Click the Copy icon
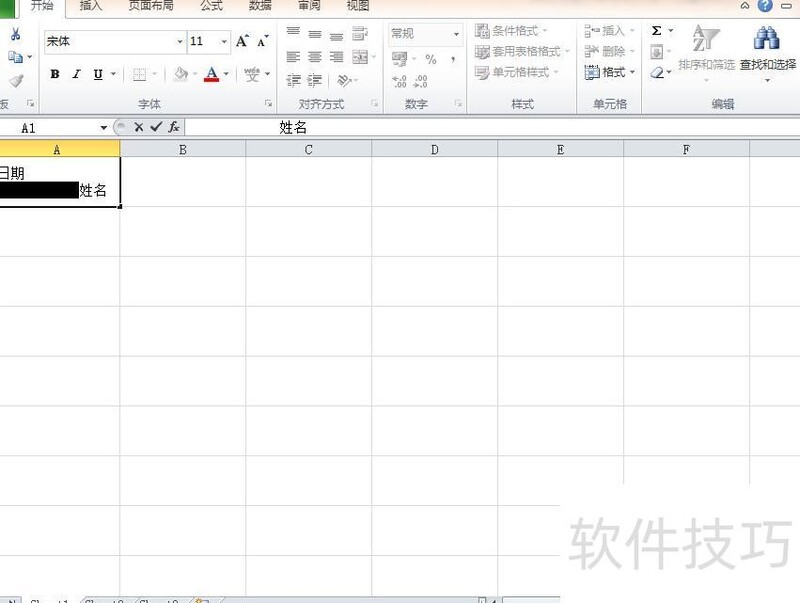800x603 pixels. point(15,57)
